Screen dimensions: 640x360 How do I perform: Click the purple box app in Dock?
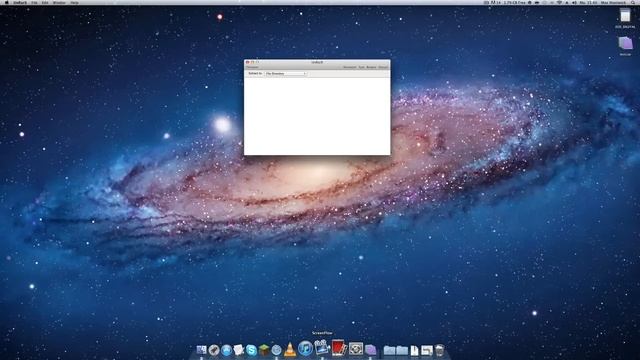pyautogui.click(x=370, y=350)
